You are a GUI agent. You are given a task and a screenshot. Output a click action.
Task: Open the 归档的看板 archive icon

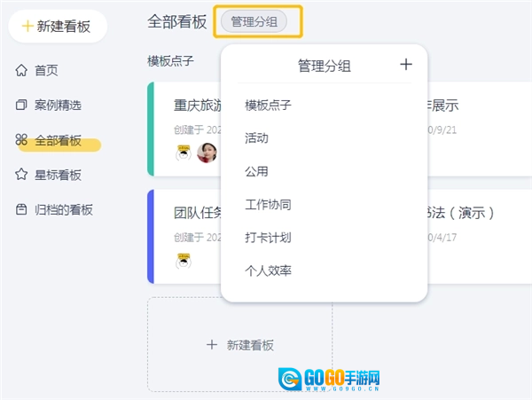[x=21, y=210]
